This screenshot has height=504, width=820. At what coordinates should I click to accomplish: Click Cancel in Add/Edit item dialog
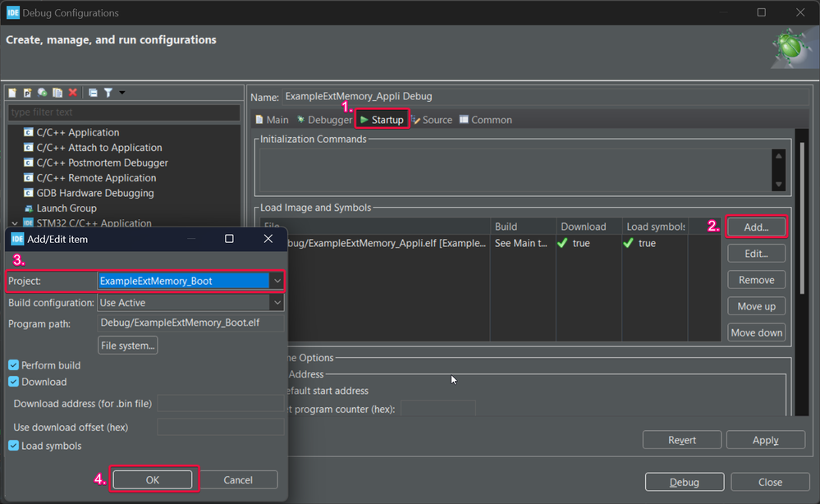(x=238, y=479)
